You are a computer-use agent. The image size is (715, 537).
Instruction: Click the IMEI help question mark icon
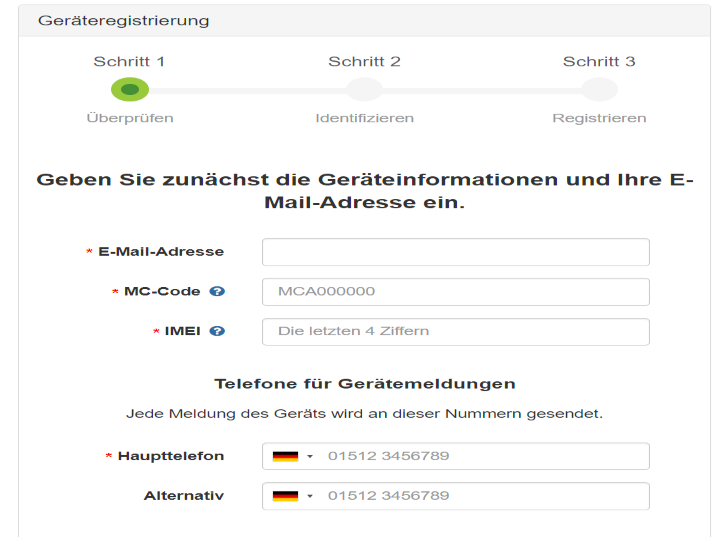point(217,331)
